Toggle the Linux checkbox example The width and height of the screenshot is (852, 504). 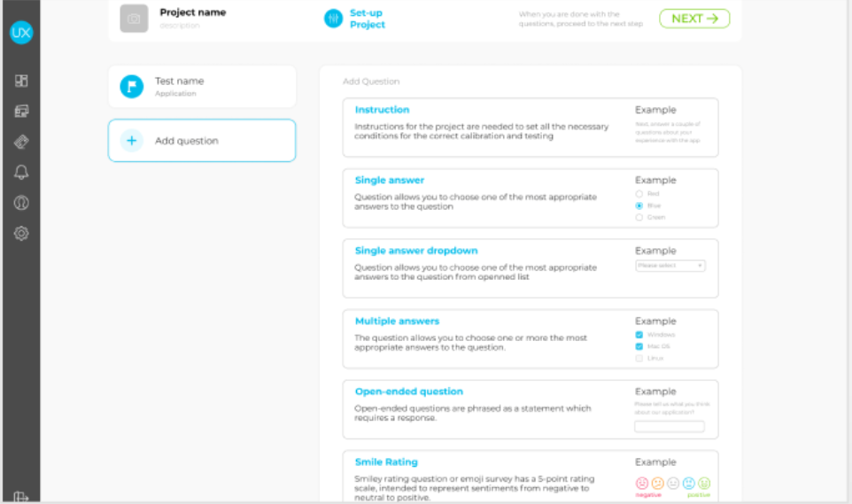point(639,358)
